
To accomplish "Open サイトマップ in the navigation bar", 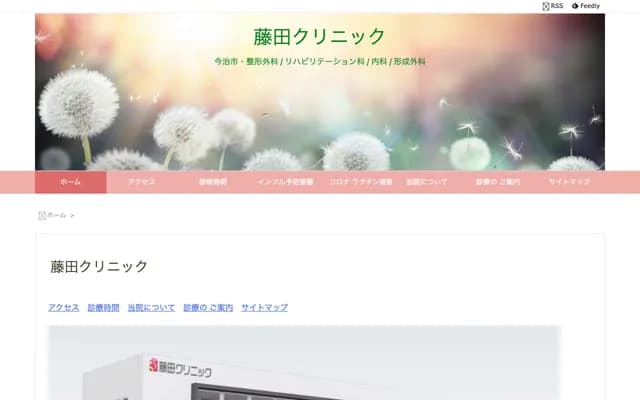I will click(x=569, y=182).
